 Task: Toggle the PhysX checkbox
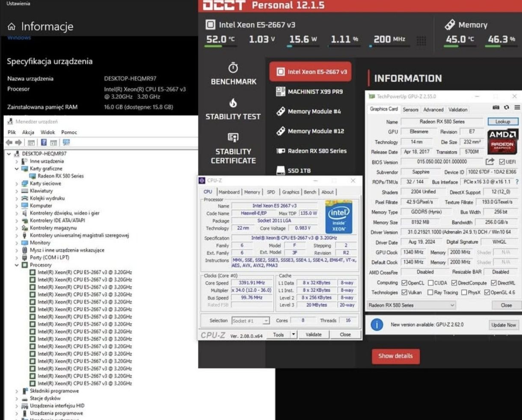[x=464, y=293]
